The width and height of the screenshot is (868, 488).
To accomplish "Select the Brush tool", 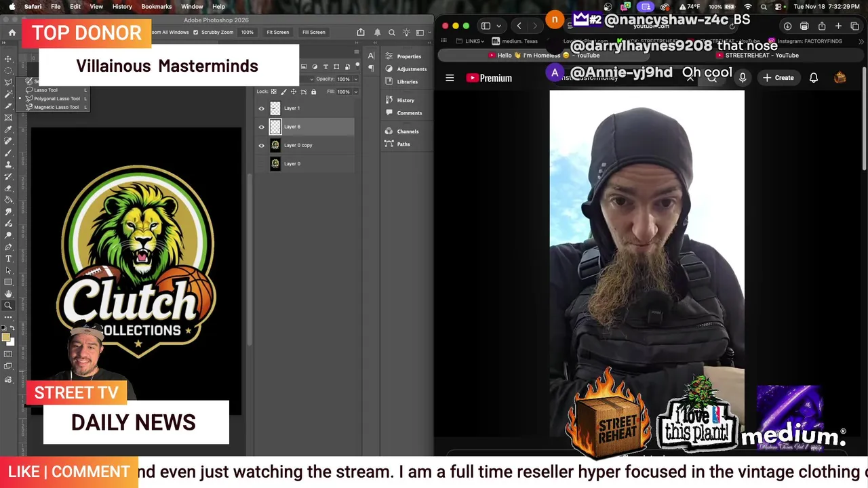I will click(8, 152).
